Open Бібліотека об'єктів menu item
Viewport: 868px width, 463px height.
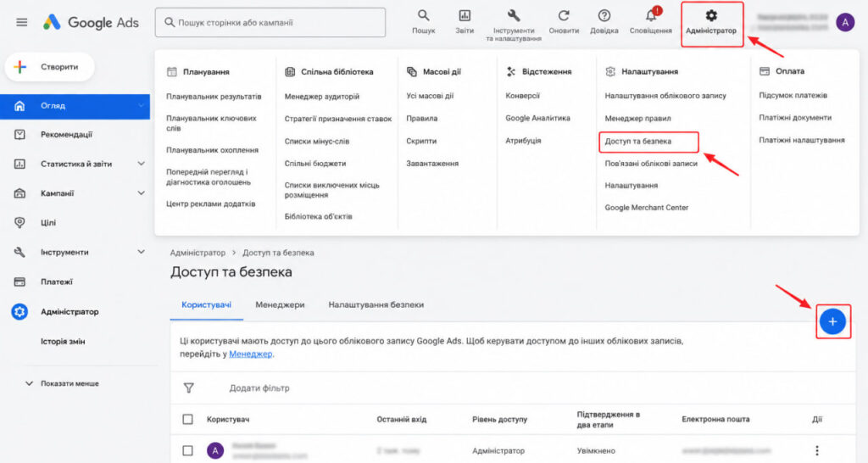pos(319,216)
